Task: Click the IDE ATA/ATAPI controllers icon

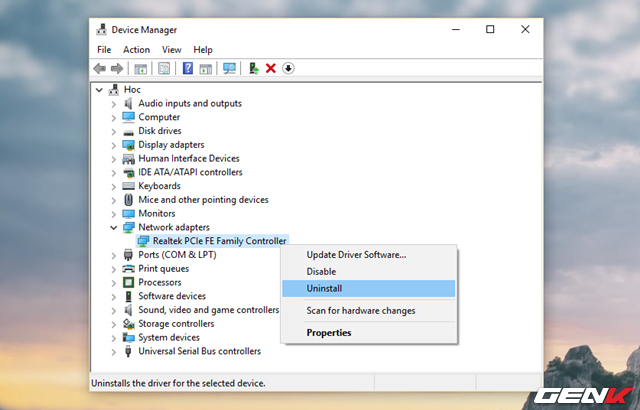Action: click(129, 173)
